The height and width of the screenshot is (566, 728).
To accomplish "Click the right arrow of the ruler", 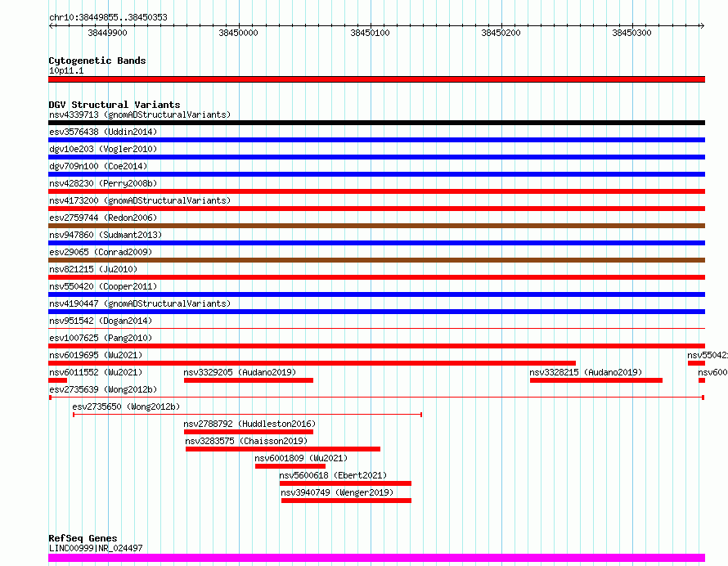I will [x=702, y=25].
